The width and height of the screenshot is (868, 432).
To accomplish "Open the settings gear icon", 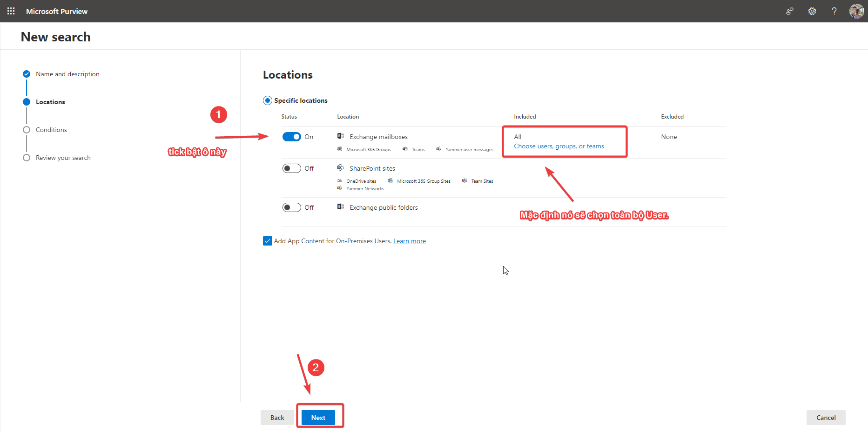I will 812,11.
